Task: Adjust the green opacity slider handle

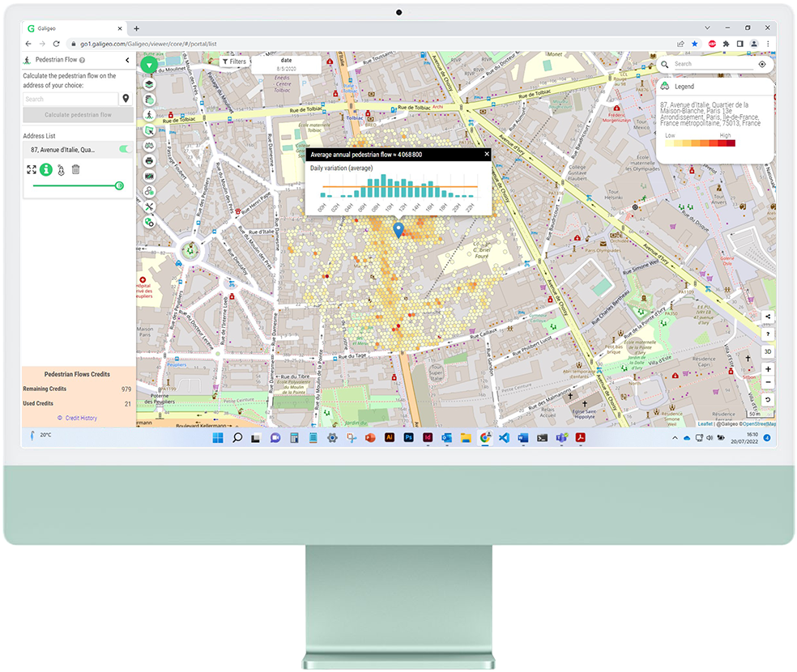Action: (x=119, y=186)
